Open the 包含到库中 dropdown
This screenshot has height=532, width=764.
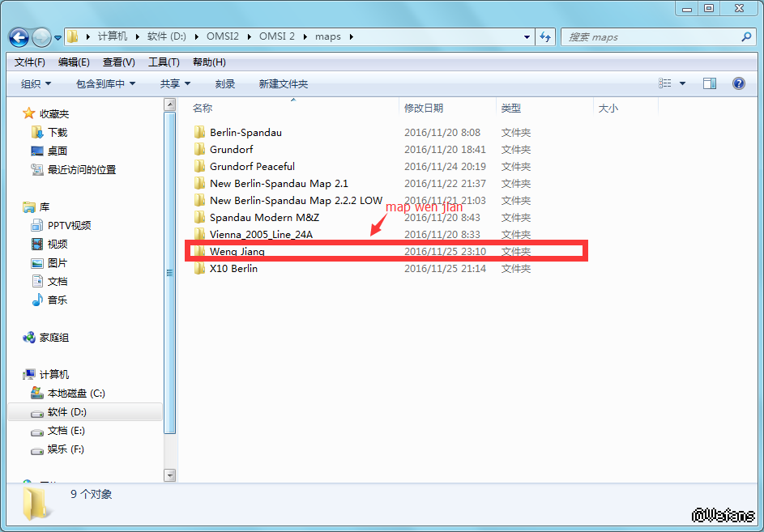click(106, 83)
